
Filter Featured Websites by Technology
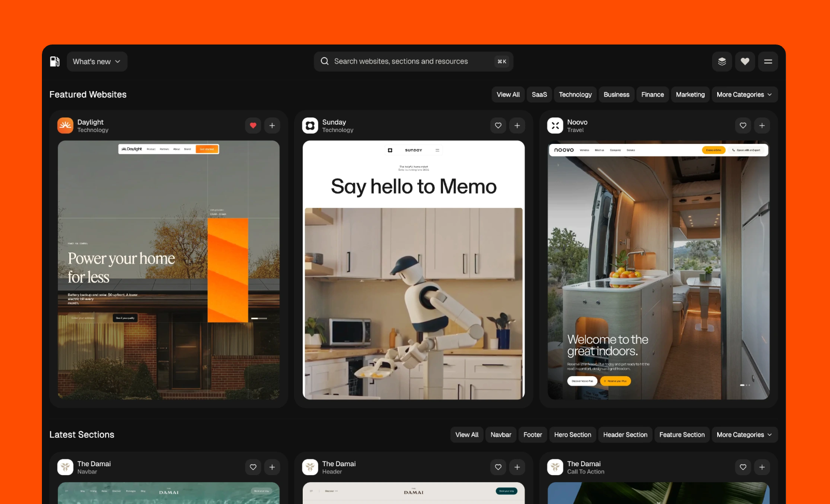pyautogui.click(x=575, y=95)
